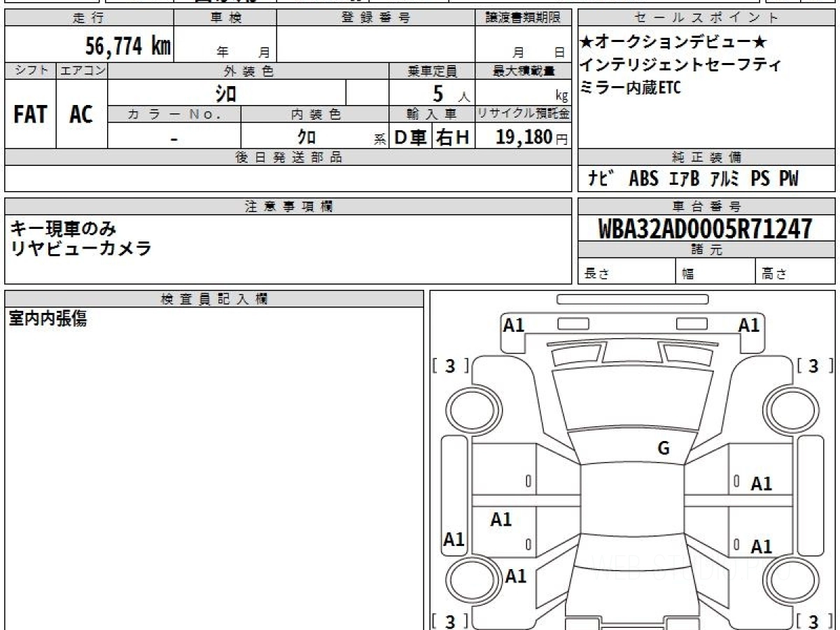
Task: Select the 右H steering cell
Action: (x=453, y=137)
